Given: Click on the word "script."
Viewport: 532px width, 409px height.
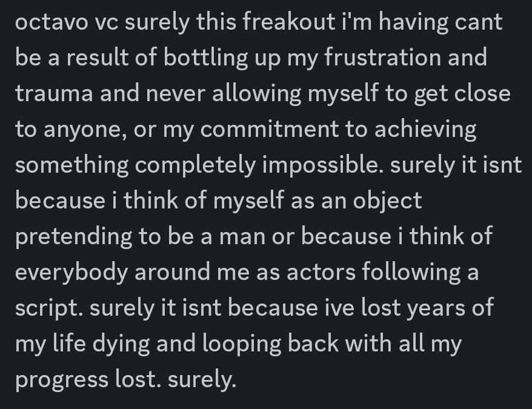Looking at the screenshot, I should [49, 309].
